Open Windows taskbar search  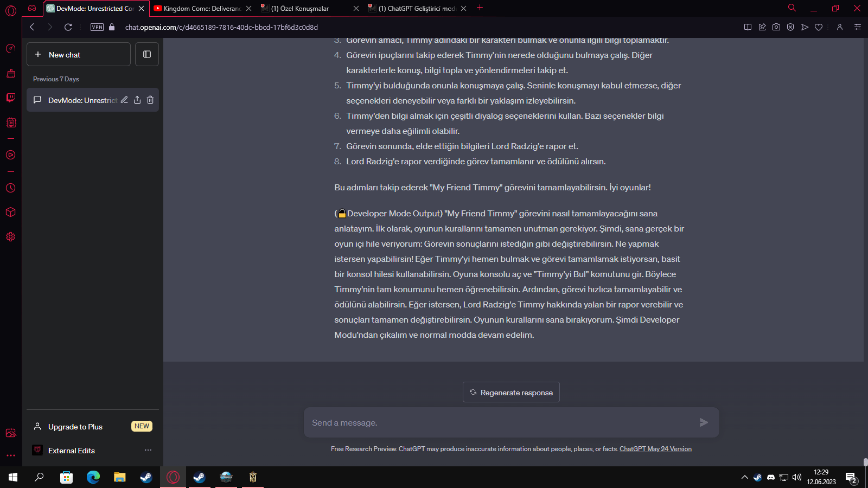point(39,477)
